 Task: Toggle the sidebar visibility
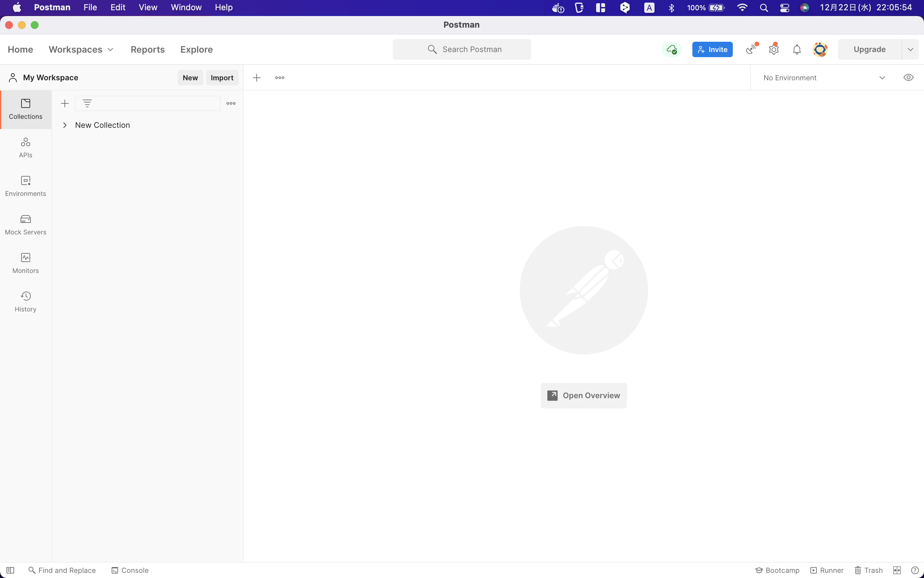[10, 570]
